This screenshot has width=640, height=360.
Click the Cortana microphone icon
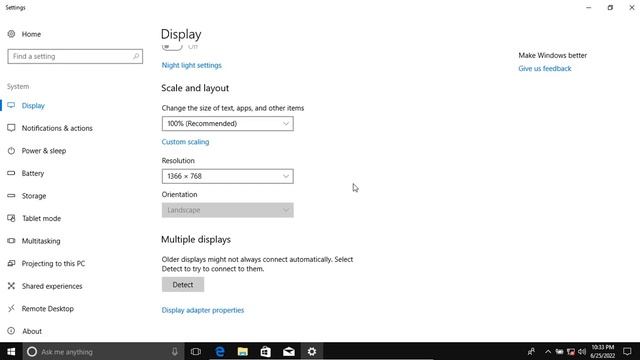pos(175,351)
